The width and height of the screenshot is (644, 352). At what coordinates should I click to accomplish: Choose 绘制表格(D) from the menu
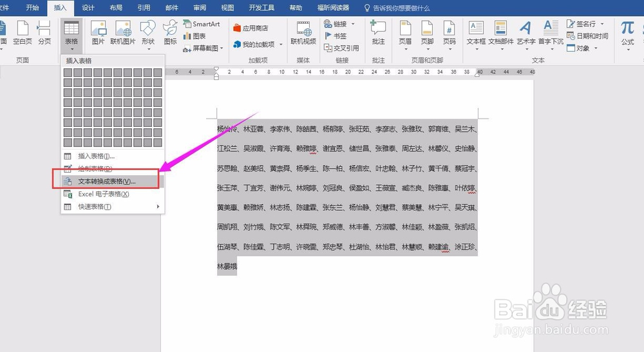113,169
